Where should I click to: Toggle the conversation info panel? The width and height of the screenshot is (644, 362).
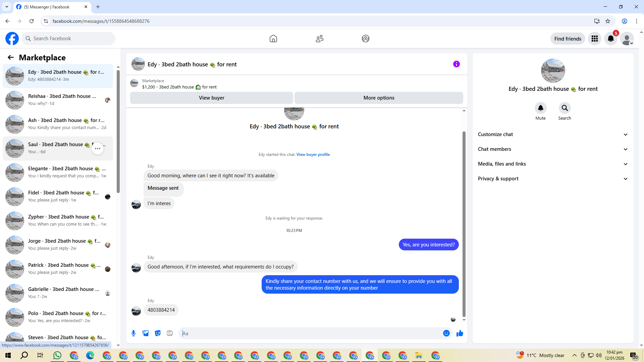pos(456,64)
